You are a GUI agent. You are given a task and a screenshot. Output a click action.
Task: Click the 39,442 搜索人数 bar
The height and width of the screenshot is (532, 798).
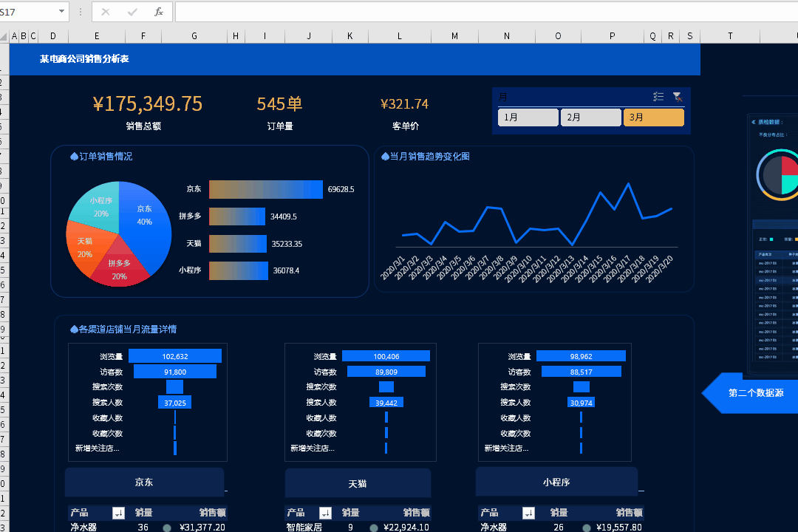[386, 403]
